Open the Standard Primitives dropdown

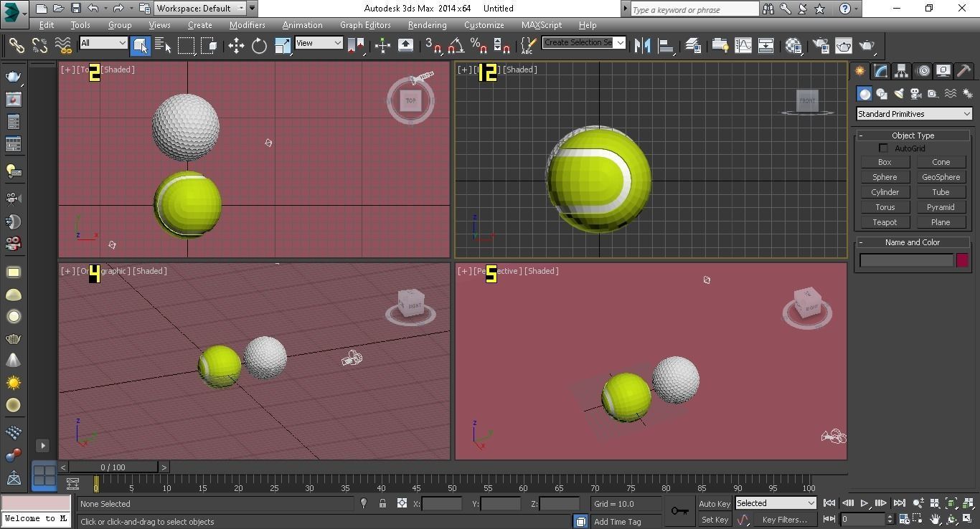pos(914,114)
